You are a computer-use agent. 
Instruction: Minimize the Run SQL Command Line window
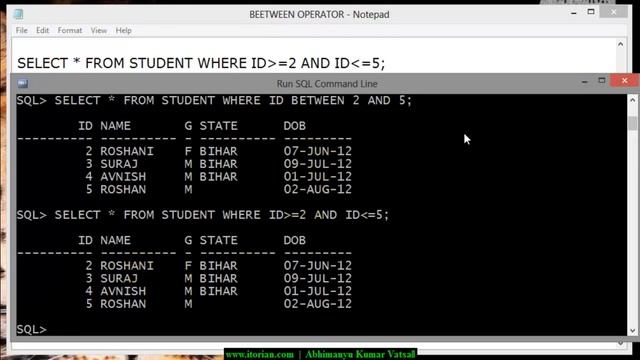[584, 82]
